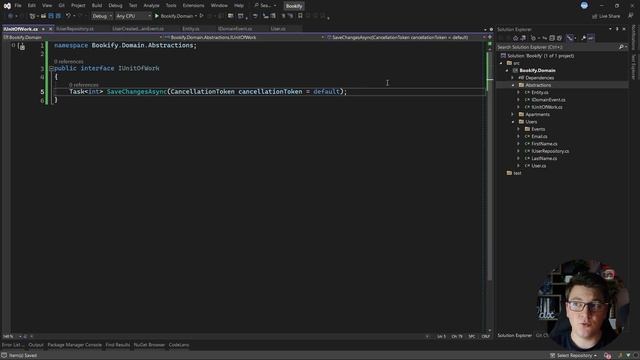Screen dimensions: 640x360
Task: Expand the Events folder
Action: [x=519, y=129]
